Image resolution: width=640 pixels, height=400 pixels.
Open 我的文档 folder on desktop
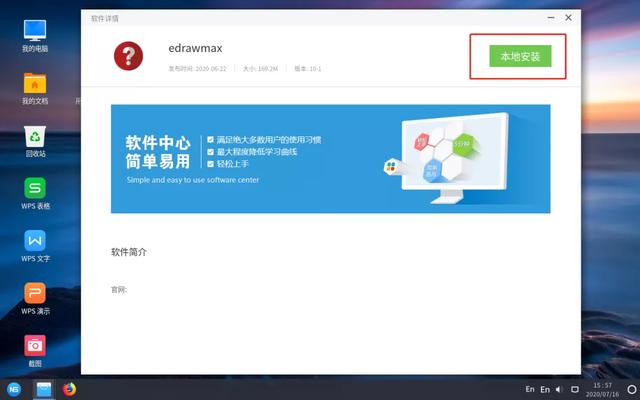coord(35,89)
